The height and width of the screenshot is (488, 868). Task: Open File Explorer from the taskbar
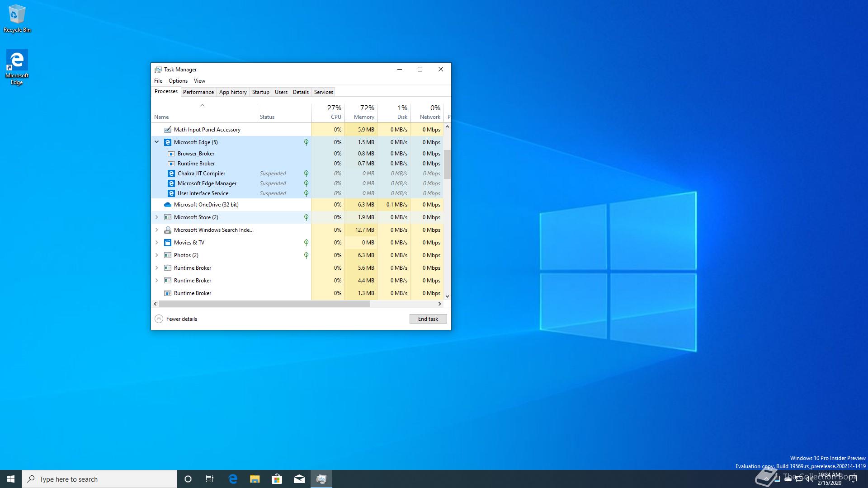[255, 479]
